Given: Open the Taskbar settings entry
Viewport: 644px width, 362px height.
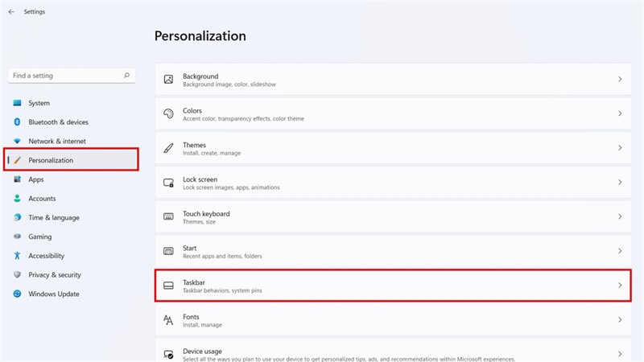Looking at the screenshot, I should pyautogui.click(x=393, y=286).
